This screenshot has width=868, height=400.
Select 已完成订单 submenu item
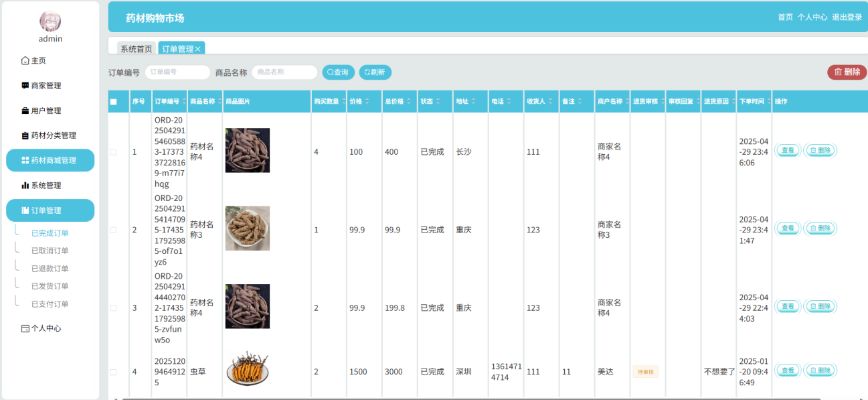50,233
